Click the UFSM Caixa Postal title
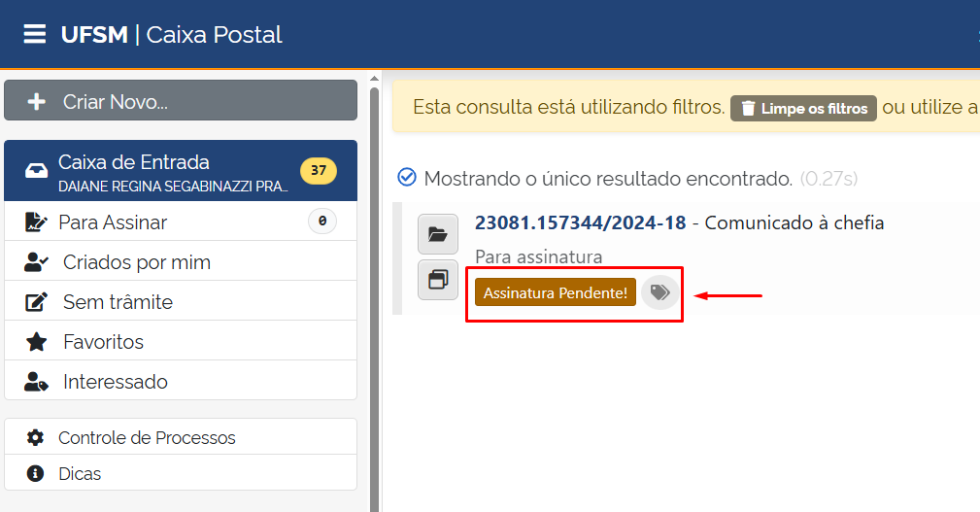980x512 pixels. pyautogui.click(x=171, y=35)
